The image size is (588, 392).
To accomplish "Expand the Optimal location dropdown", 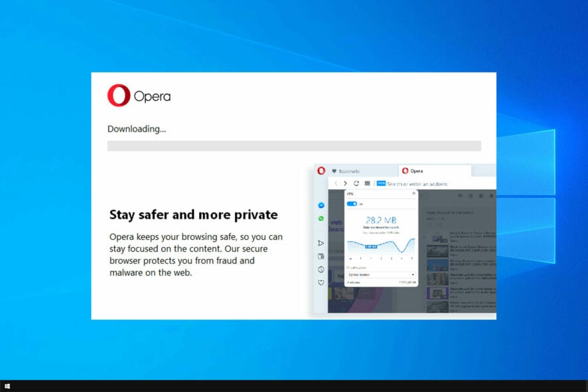I will 381,274.
